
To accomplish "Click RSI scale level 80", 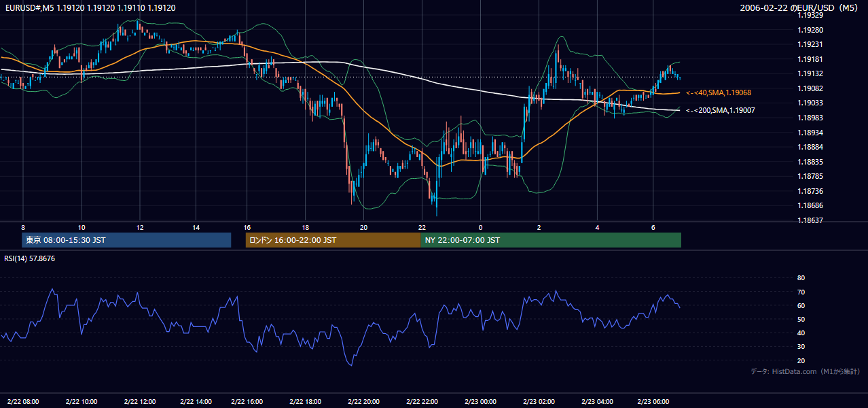I will coord(801,278).
